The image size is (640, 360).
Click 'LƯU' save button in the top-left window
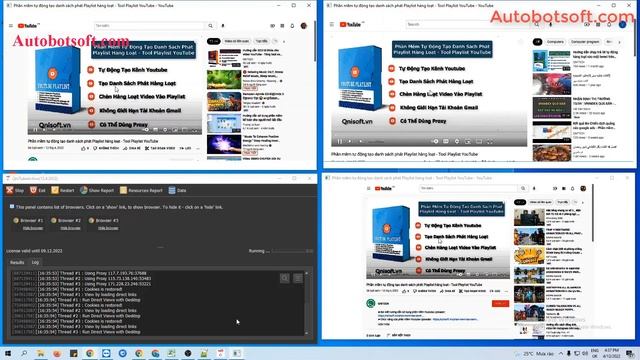coord(185,148)
